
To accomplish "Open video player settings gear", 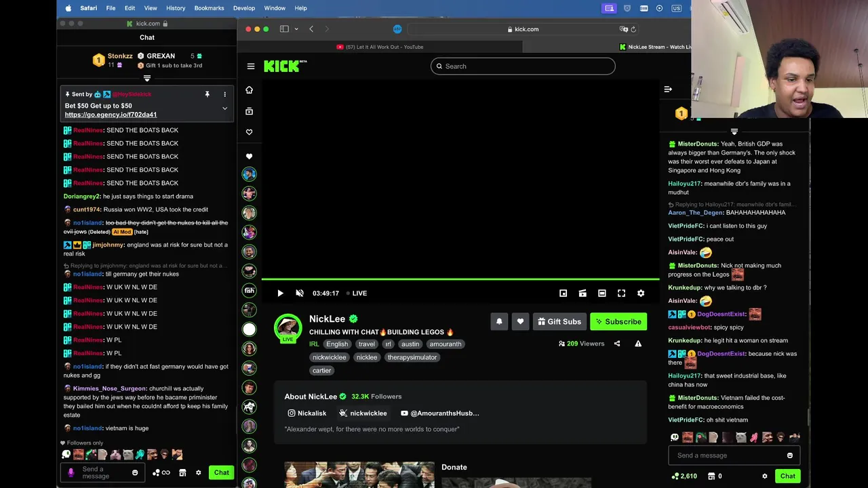I will click(x=641, y=293).
